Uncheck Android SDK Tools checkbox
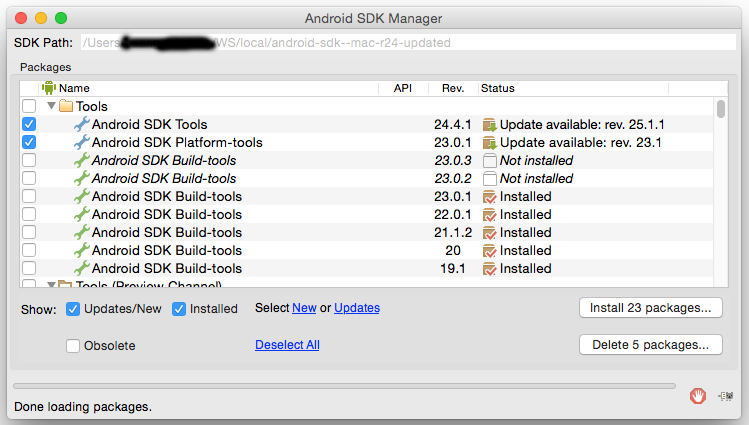Image resolution: width=749 pixels, height=425 pixels. [29, 124]
